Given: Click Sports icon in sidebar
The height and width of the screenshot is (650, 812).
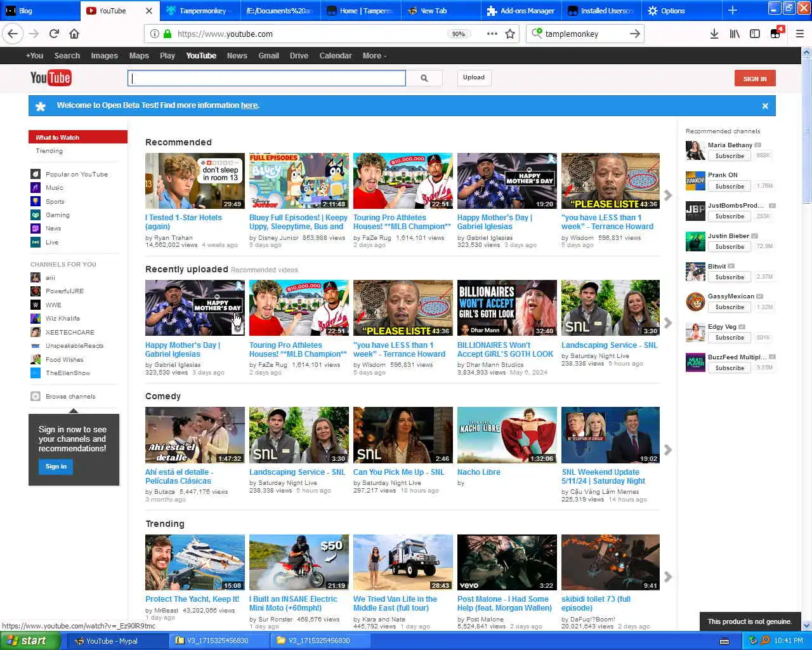Looking at the screenshot, I should [36, 201].
